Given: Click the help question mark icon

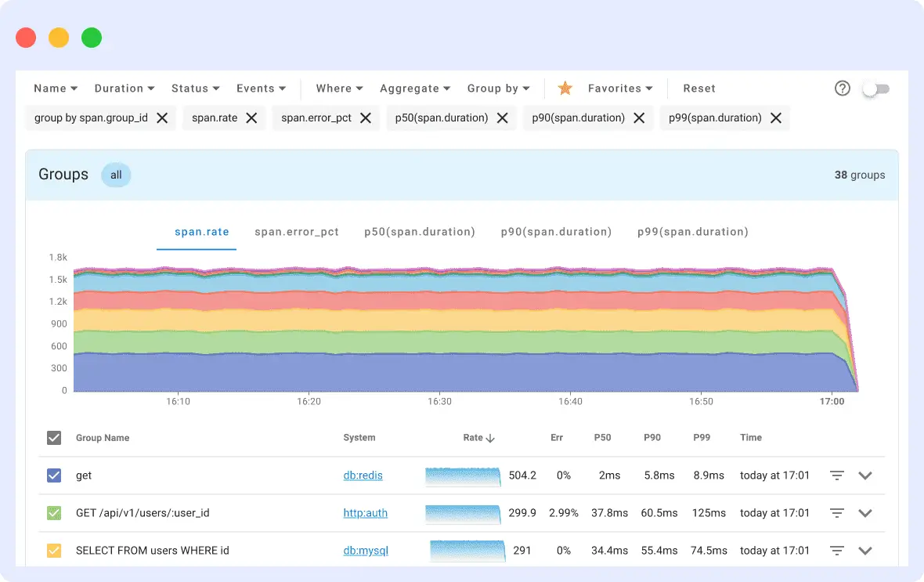Looking at the screenshot, I should 842,89.
